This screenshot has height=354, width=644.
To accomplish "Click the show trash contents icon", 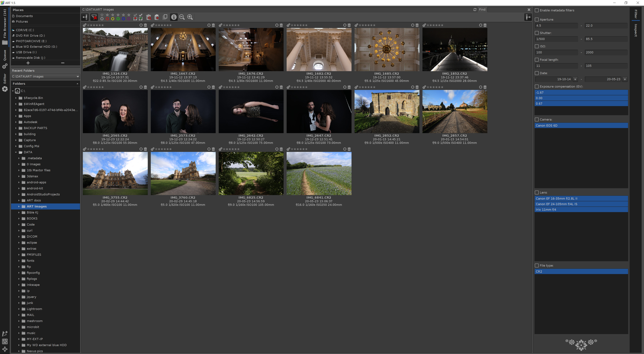I will [x=148, y=17].
